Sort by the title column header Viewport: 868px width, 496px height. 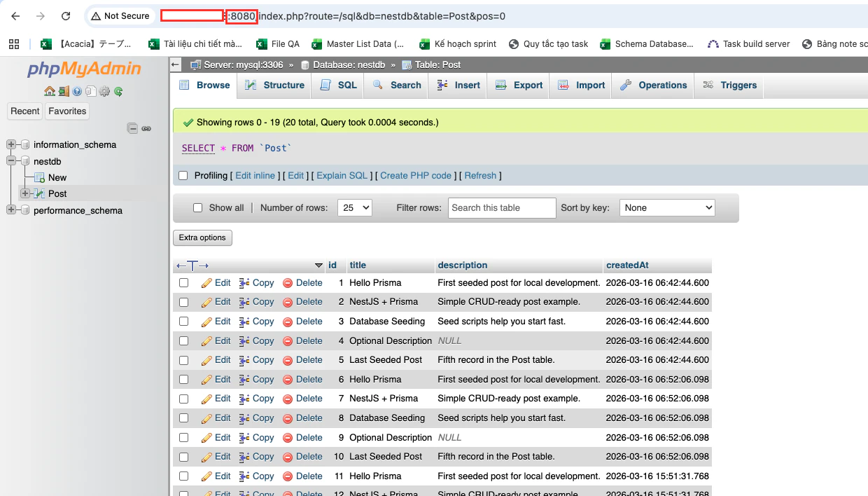click(358, 266)
